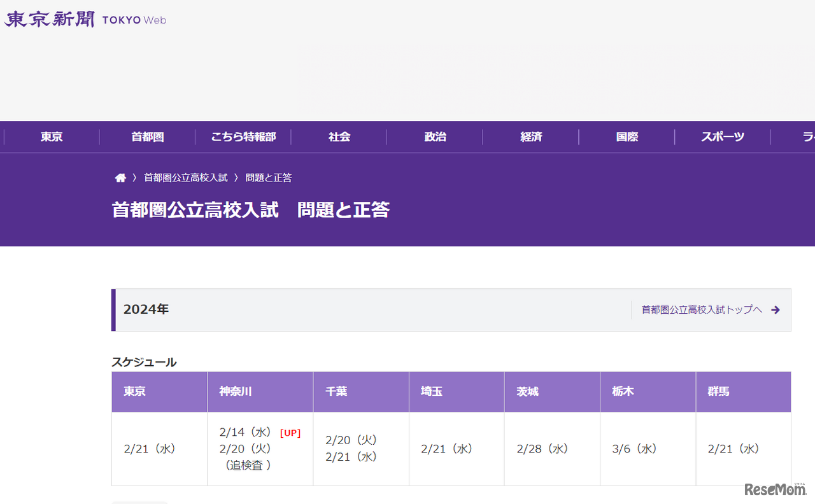815x504 pixels.
Task: Click 問題と正答 breadcrumb link
Action: (x=269, y=178)
